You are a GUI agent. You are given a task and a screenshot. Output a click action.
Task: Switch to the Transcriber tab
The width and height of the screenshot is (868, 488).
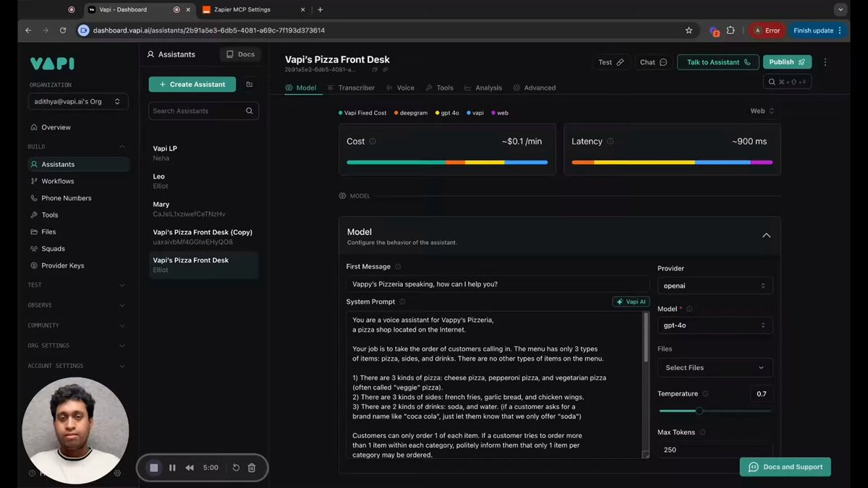click(351, 87)
